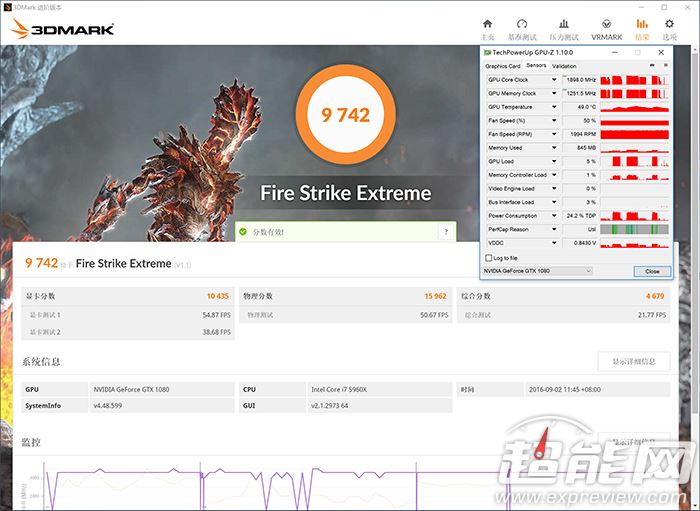
Task: Open the GPU Core Clock sensor dropdown
Action: click(554, 80)
